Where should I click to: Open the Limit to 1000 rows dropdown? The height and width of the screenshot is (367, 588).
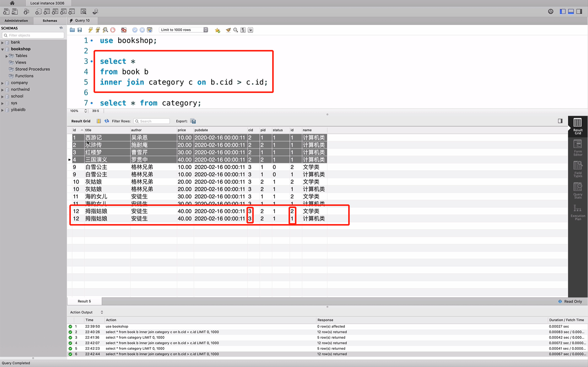tap(183, 30)
